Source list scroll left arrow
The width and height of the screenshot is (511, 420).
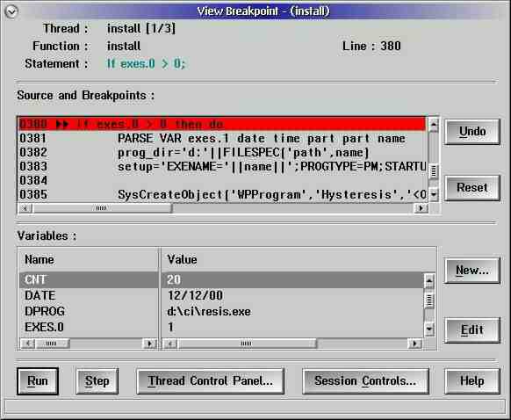pyautogui.click(x=25, y=208)
